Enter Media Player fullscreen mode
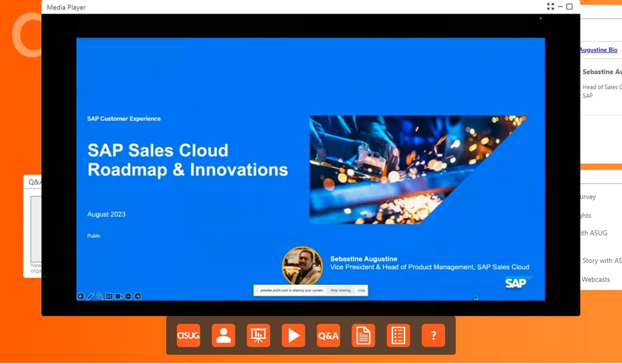The image size is (622, 364). [x=551, y=7]
